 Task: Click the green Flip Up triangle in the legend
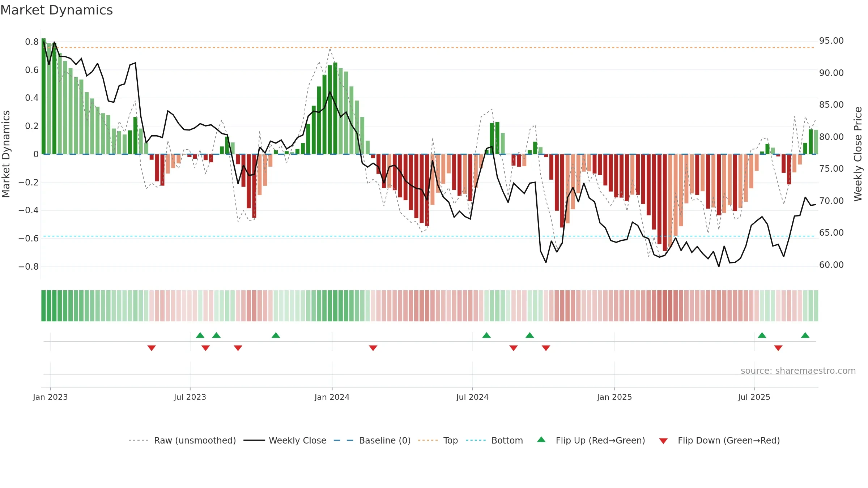541,440
